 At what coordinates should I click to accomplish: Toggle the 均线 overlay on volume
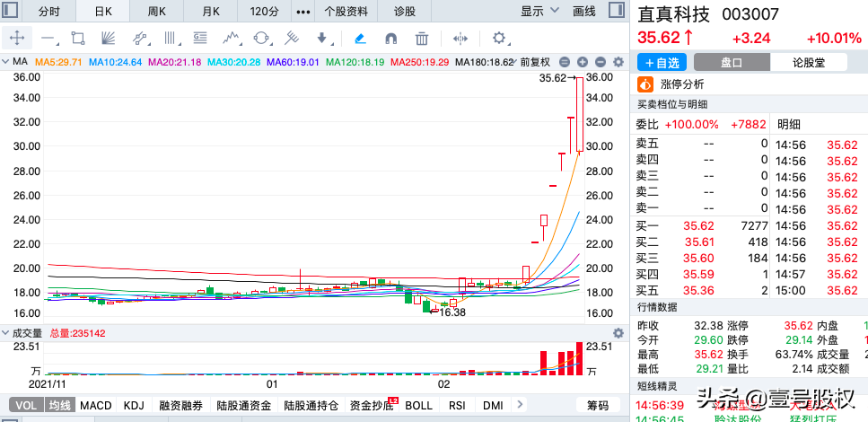(60, 406)
